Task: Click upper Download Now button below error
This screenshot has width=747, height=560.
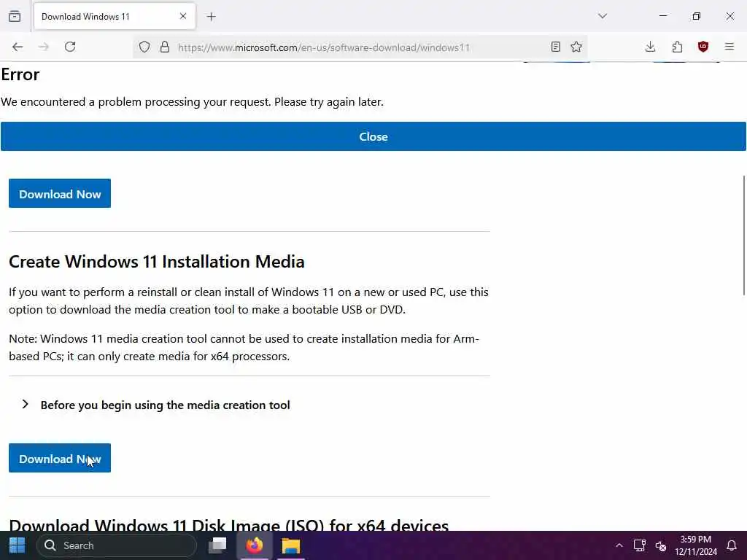Action: coord(60,193)
